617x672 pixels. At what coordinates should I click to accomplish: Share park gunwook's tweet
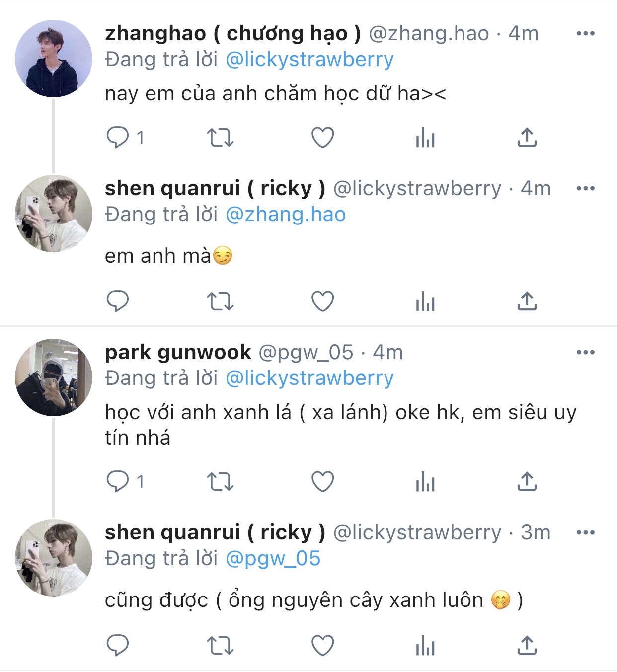[x=527, y=482]
